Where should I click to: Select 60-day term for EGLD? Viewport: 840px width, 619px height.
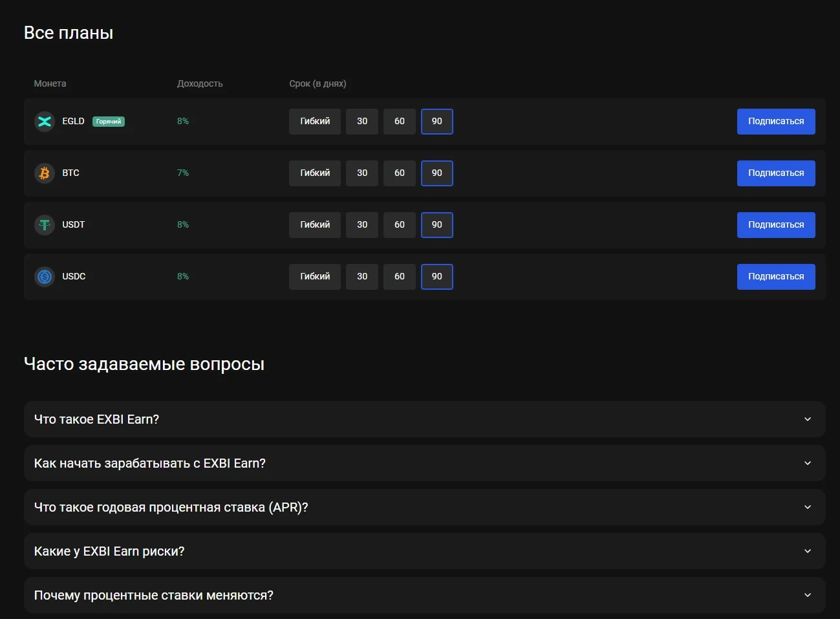(400, 122)
